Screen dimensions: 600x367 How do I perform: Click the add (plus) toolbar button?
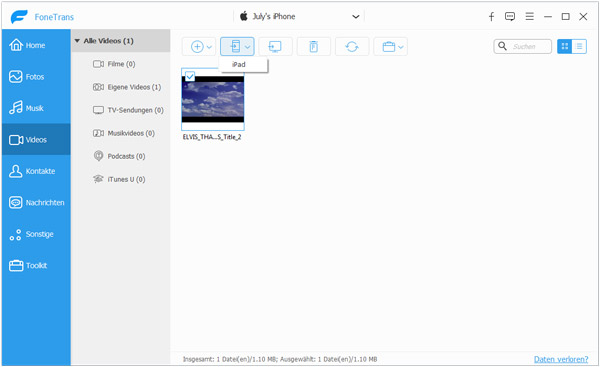pyautogui.click(x=197, y=47)
